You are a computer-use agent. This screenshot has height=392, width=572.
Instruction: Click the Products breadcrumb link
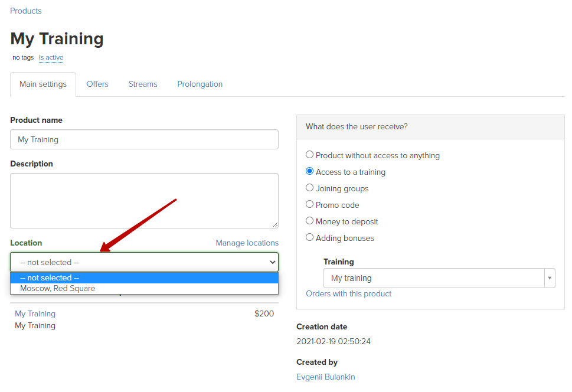click(x=25, y=11)
